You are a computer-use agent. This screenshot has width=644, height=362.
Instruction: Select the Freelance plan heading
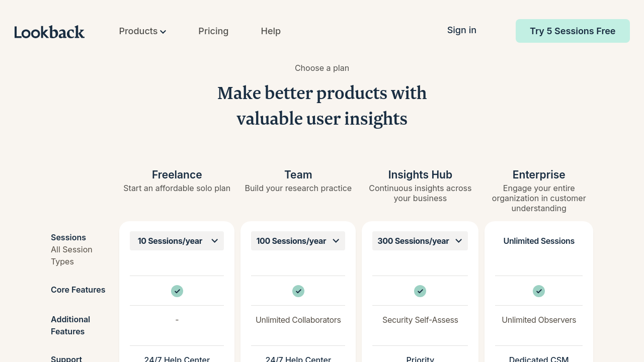tap(177, 174)
